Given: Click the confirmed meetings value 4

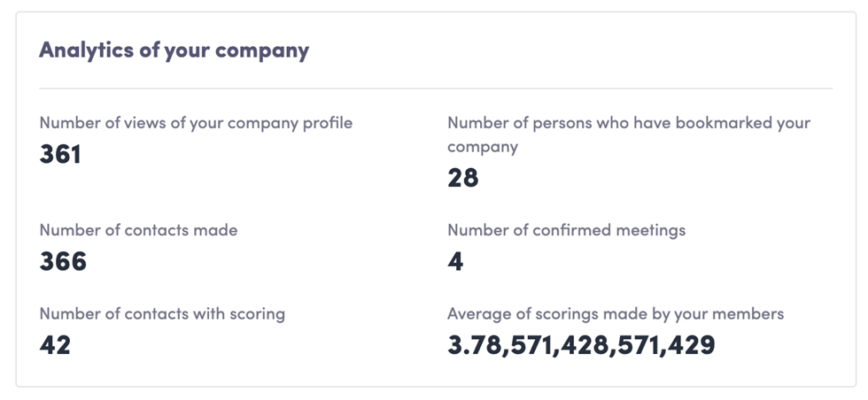Looking at the screenshot, I should (x=455, y=262).
